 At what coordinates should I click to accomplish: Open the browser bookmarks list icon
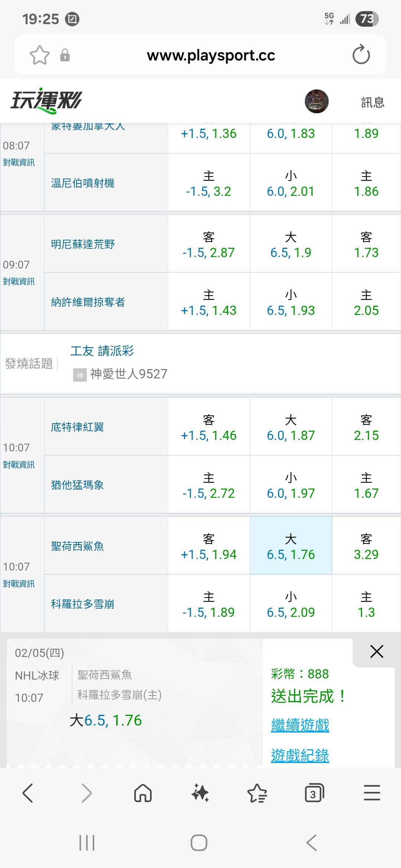tap(257, 793)
